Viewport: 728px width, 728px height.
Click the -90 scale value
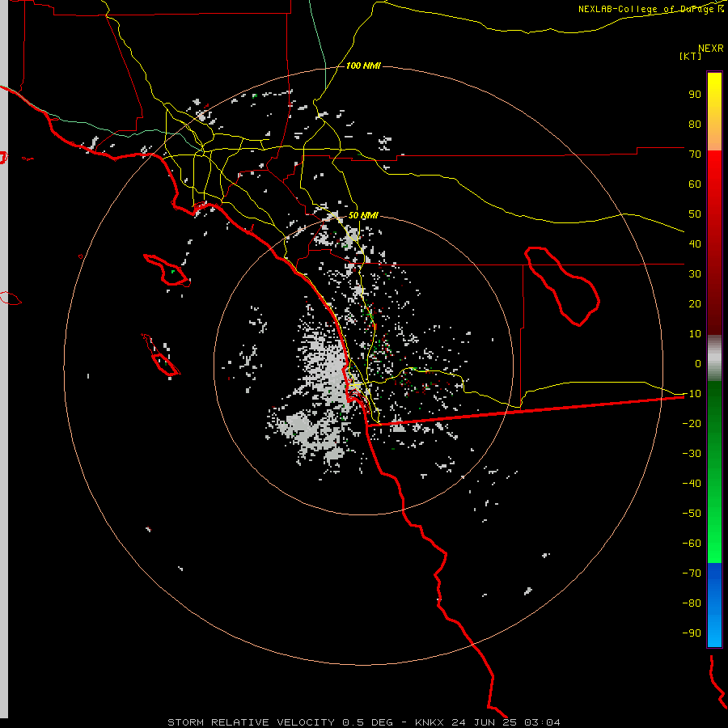pyautogui.click(x=692, y=633)
